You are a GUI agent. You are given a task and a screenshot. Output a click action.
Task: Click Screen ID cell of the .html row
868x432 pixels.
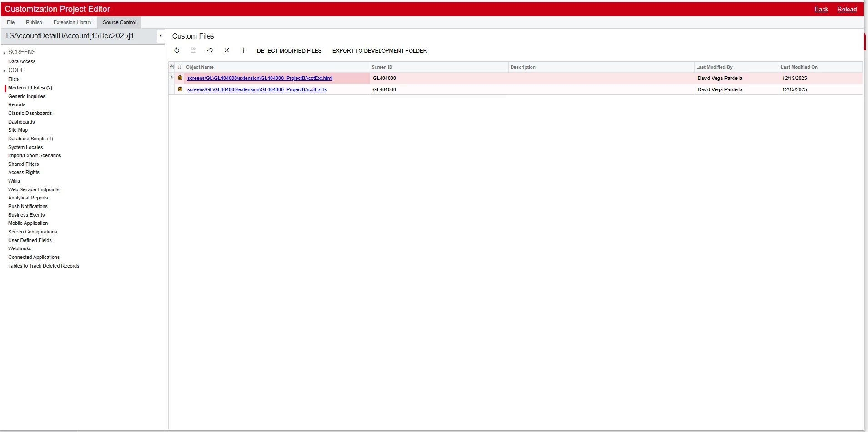(x=439, y=78)
